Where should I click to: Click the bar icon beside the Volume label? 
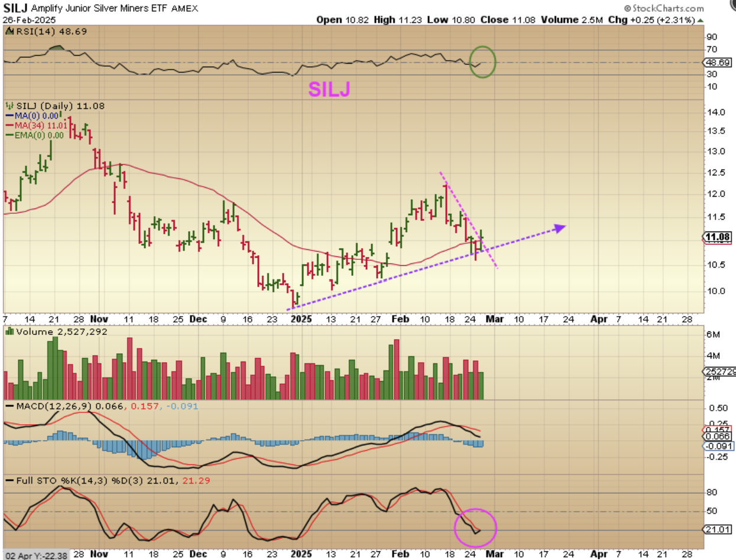point(9,331)
